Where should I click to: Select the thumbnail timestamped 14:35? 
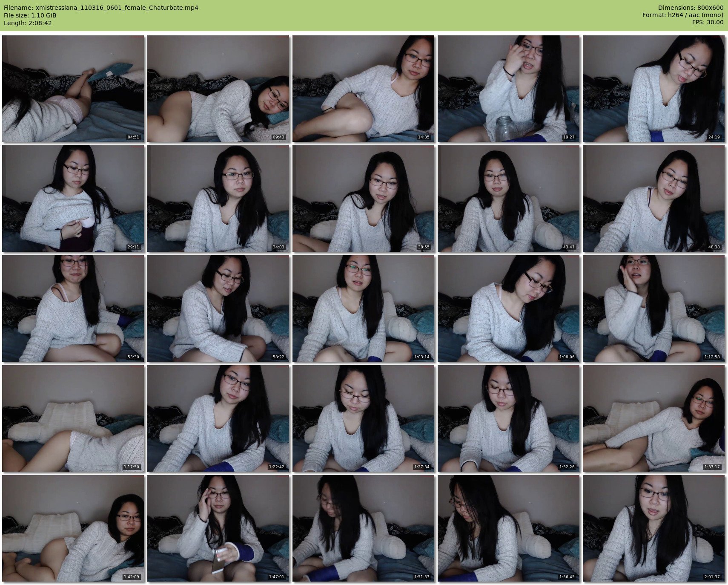(364, 89)
